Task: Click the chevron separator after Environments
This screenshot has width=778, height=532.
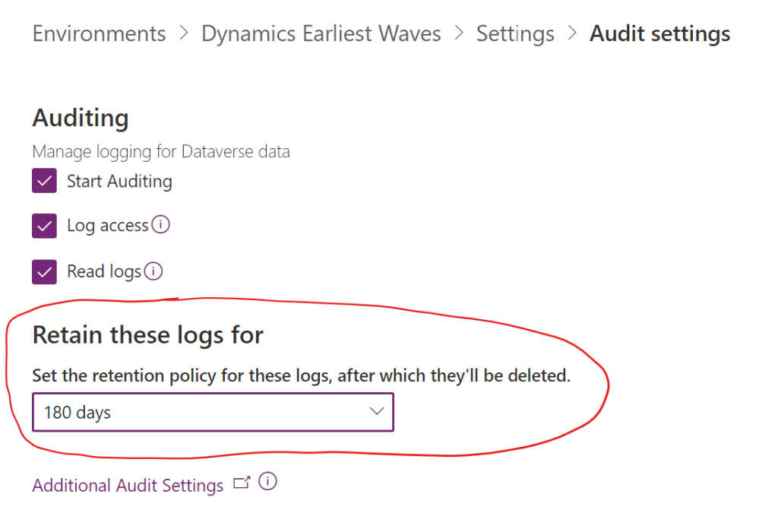Action: pos(184,33)
